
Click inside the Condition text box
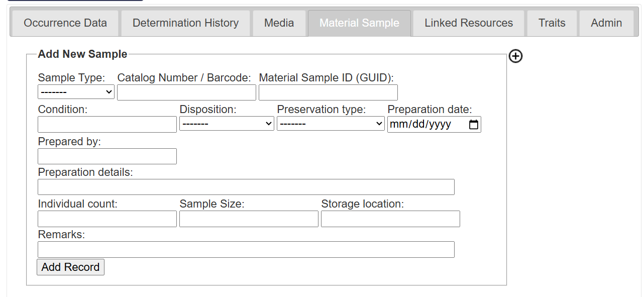point(107,124)
